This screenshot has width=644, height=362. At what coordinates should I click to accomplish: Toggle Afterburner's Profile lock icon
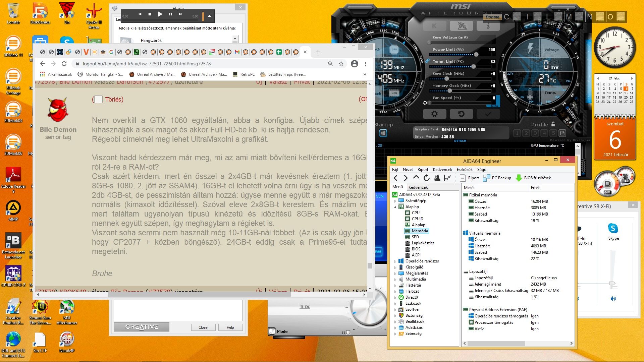(x=553, y=124)
